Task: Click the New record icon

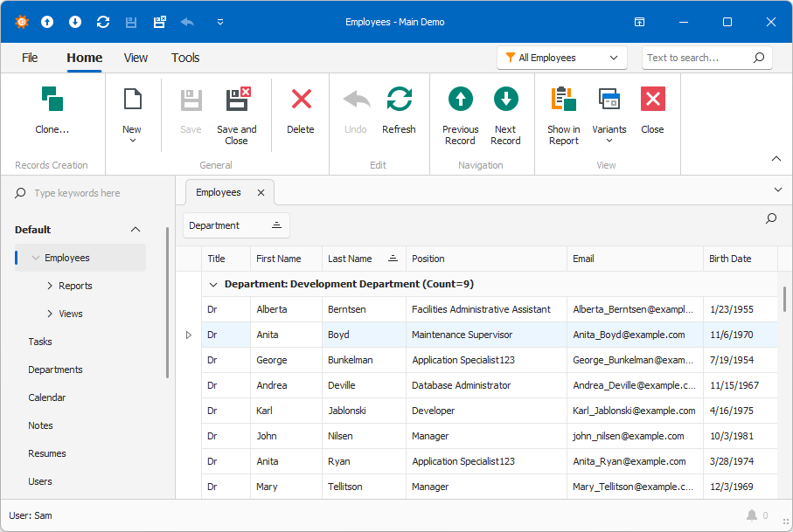Action: 132,99
